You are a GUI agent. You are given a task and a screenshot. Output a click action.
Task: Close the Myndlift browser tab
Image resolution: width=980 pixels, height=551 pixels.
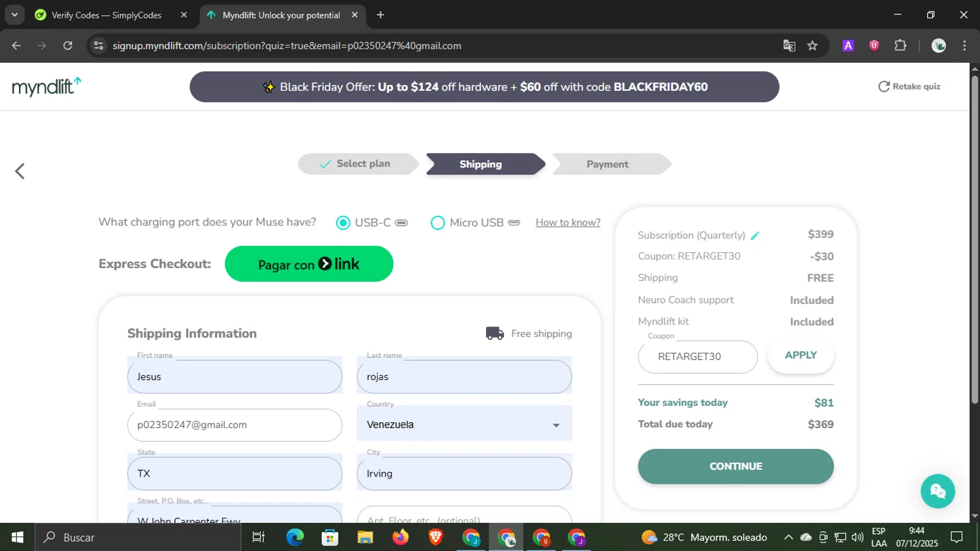[355, 15]
